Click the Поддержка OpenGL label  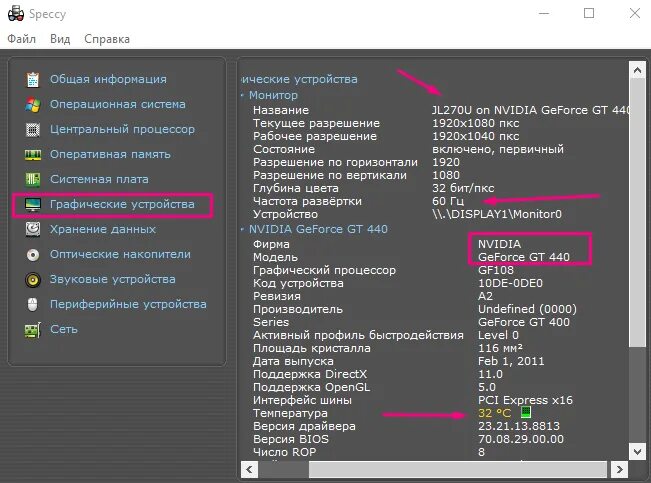(311, 387)
